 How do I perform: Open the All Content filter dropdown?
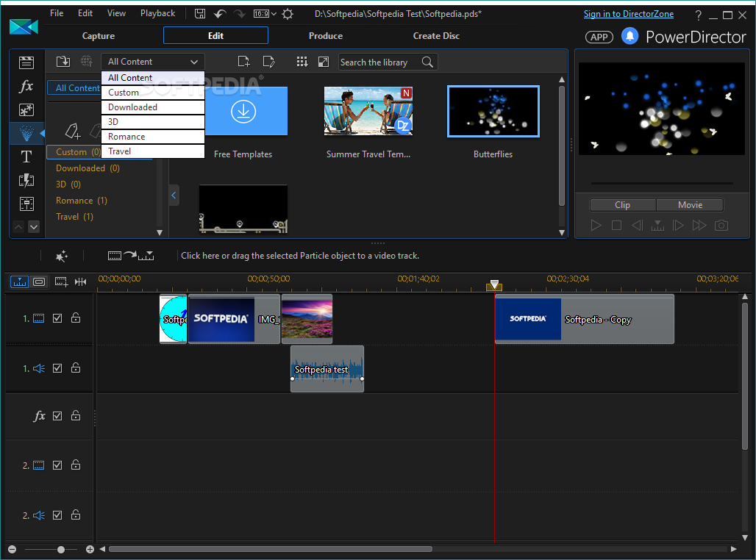153,62
